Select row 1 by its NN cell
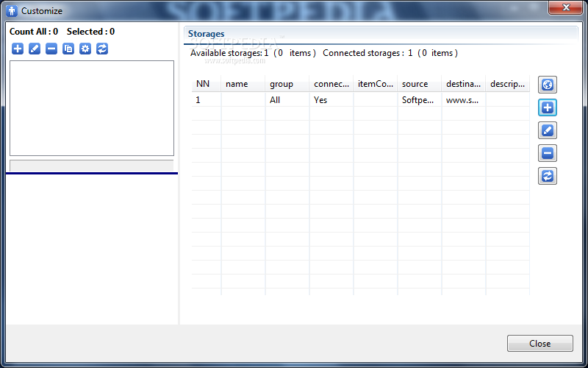Screen dimensions: 588x368 pos(207,100)
